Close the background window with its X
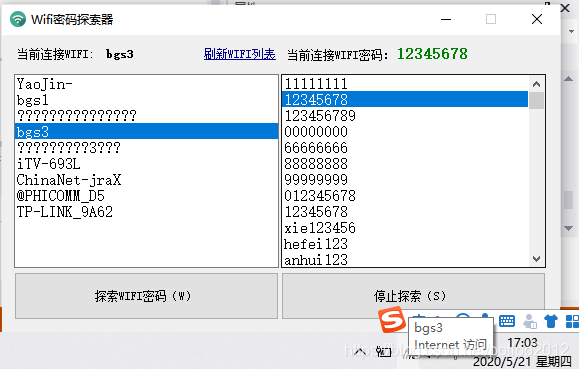 point(565,8)
